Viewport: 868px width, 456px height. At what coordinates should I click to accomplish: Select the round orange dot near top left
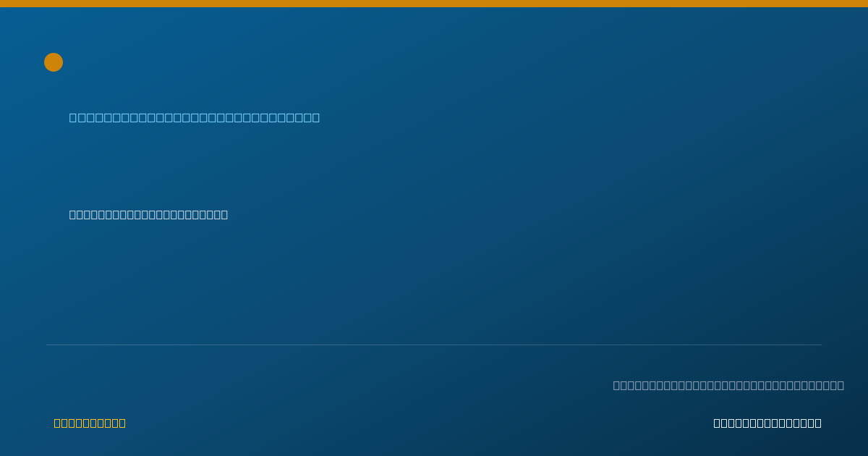[x=54, y=62]
